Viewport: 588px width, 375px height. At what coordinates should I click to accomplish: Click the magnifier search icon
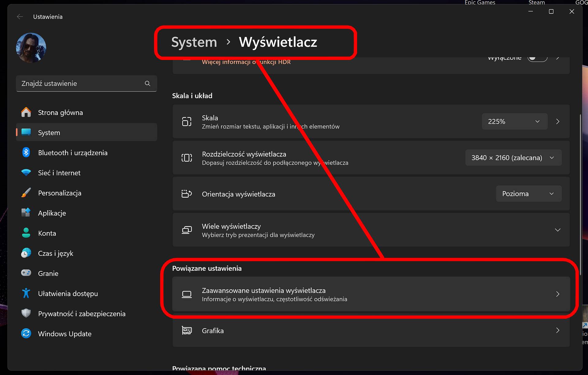148,84
